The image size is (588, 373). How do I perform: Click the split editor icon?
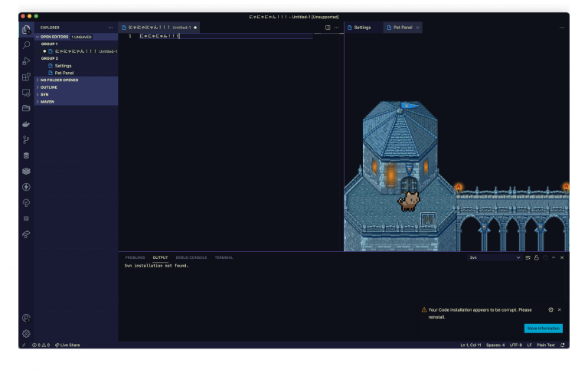[328, 28]
